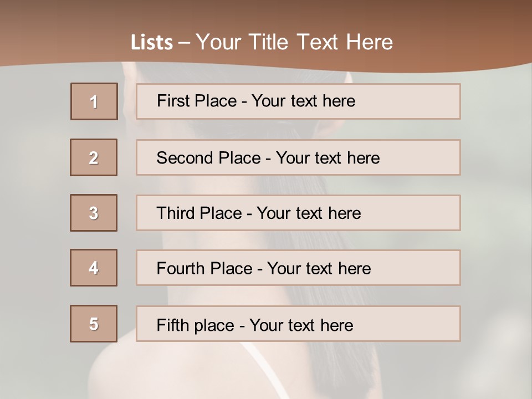532x399 pixels.
Task: Select the number 3 box
Action: click(x=94, y=213)
